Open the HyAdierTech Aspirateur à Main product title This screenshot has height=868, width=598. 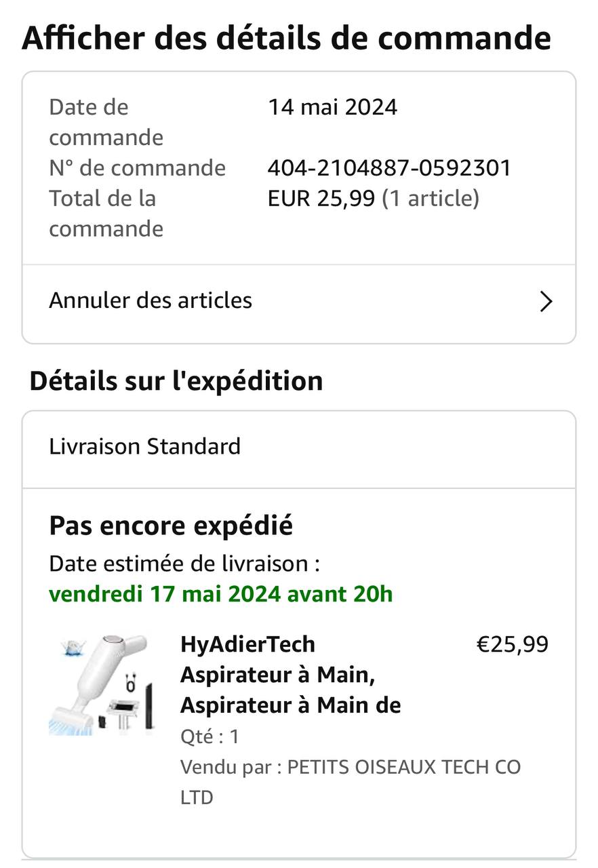click(290, 675)
